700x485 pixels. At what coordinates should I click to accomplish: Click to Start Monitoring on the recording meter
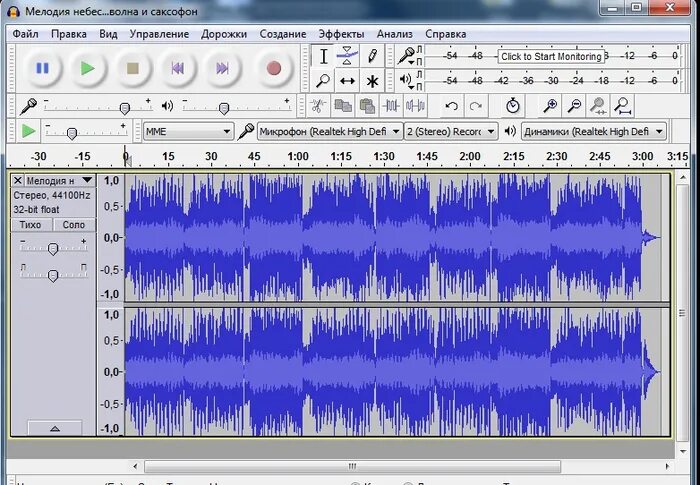(551, 56)
